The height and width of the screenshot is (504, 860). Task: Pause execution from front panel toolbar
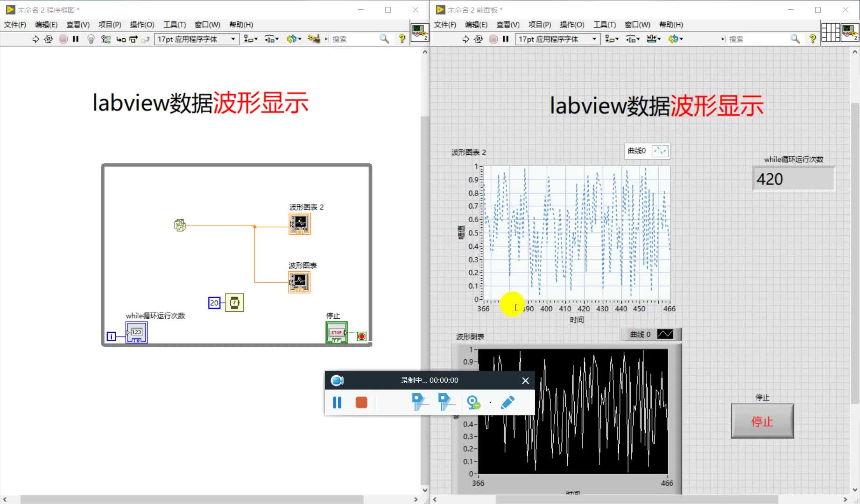click(x=506, y=39)
